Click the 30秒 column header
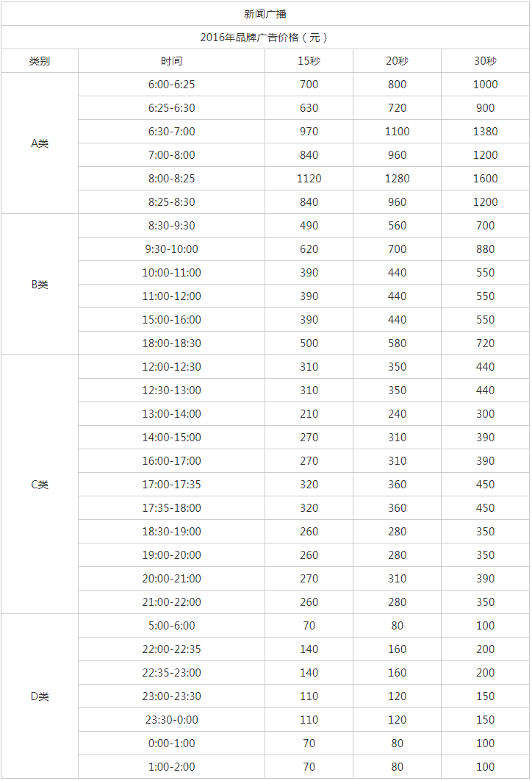 tap(485, 61)
